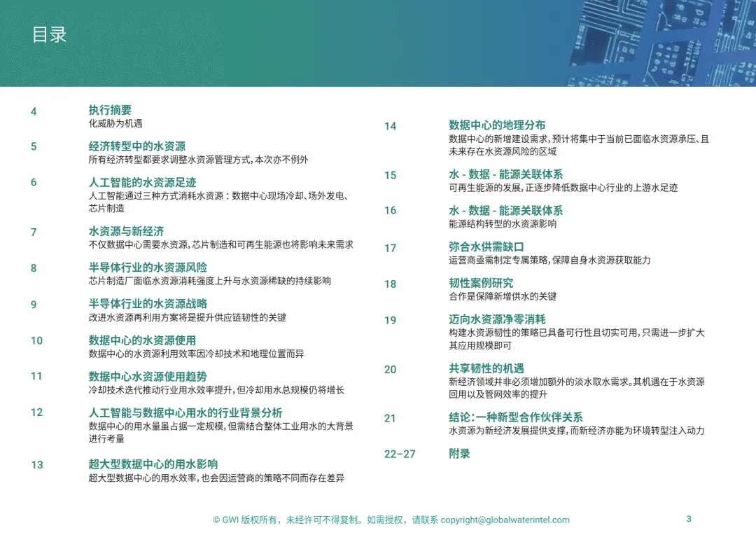
Task: Select the subtitle 化威胁为机遇
Action: coord(115,123)
